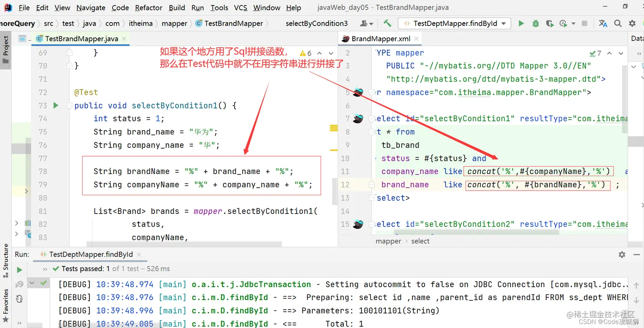Go to previous highlighted problem in XML editor
Viewport: 644px width, 328px height.
(x=609, y=53)
